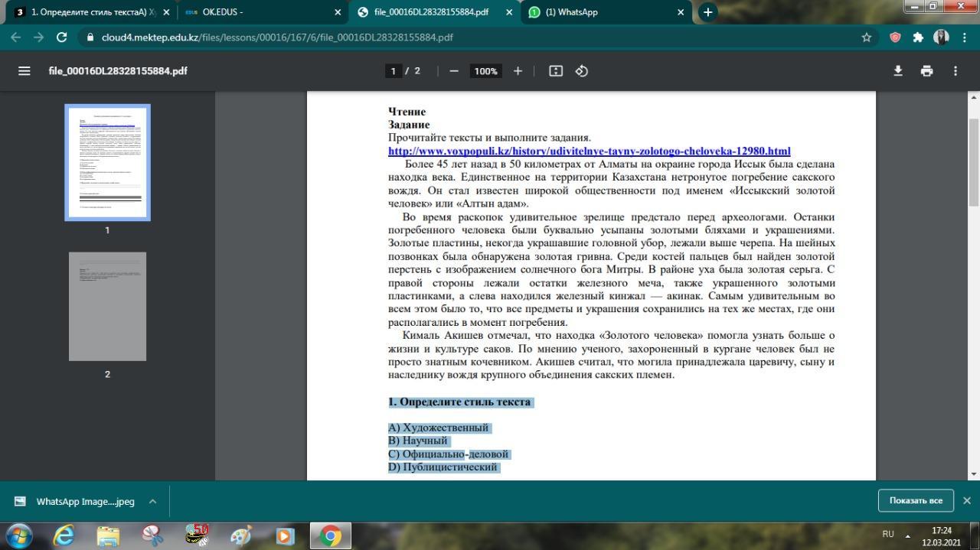The width and height of the screenshot is (980, 550).
Task: Click the Показать все downloads button
Action: tap(915, 500)
